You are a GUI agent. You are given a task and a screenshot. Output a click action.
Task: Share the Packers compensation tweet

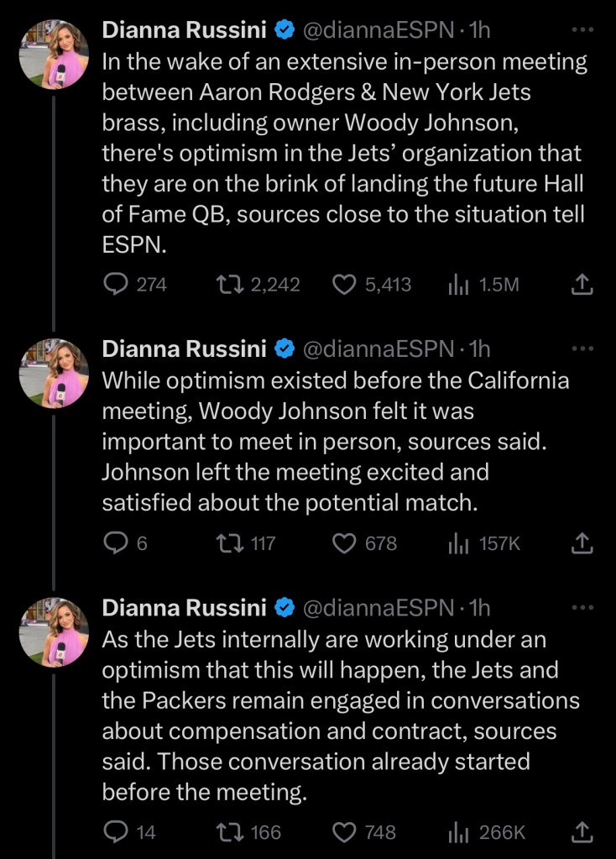point(582,833)
